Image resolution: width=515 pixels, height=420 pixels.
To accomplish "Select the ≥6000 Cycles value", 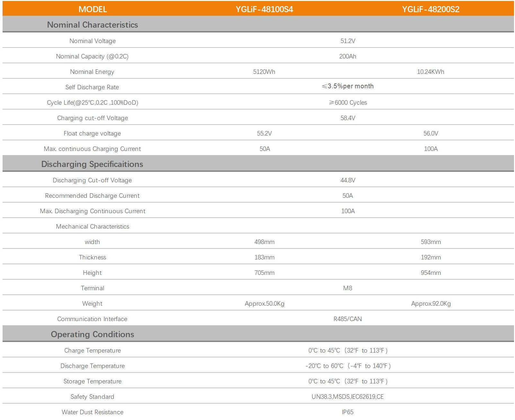I will pos(348,102).
